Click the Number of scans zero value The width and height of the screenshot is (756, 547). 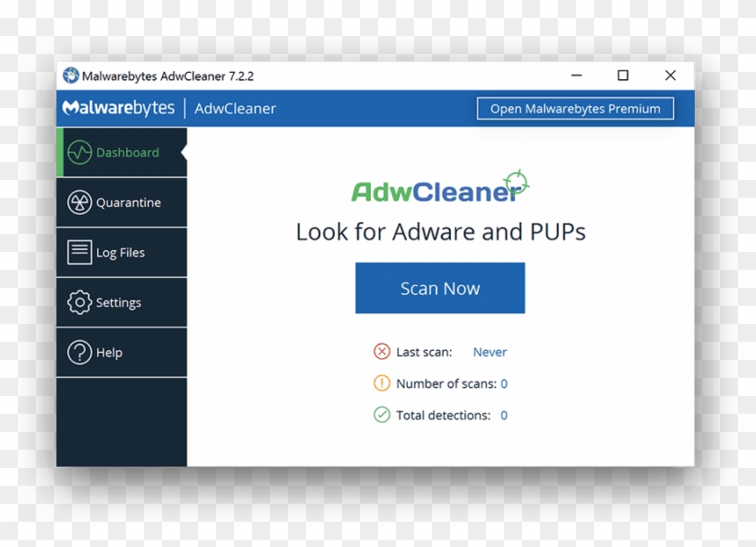tap(504, 383)
